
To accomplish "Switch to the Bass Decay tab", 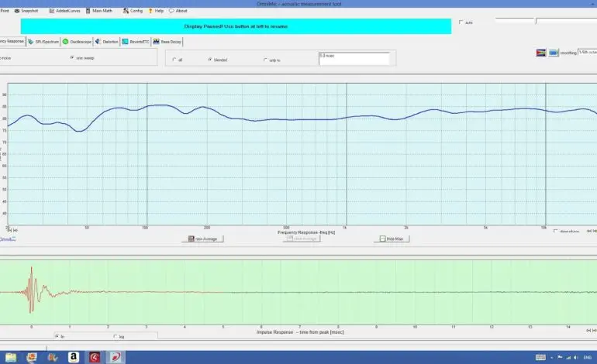I will (167, 42).
